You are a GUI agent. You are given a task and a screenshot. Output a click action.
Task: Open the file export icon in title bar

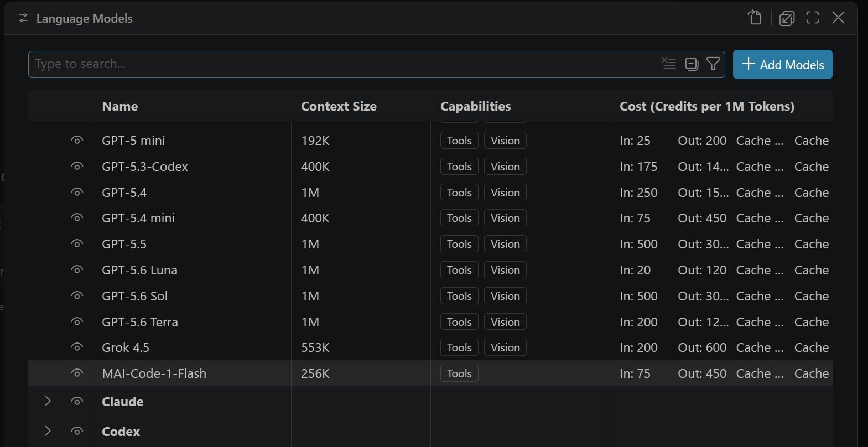[x=755, y=18]
